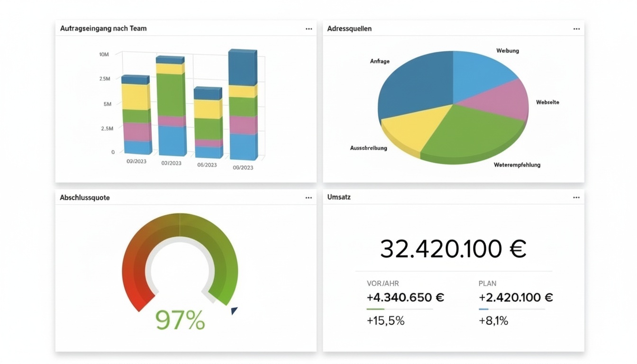Image resolution: width=637 pixels, height=364 pixels.
Task: Click the Webseite legend label
Action: (547, 102)
